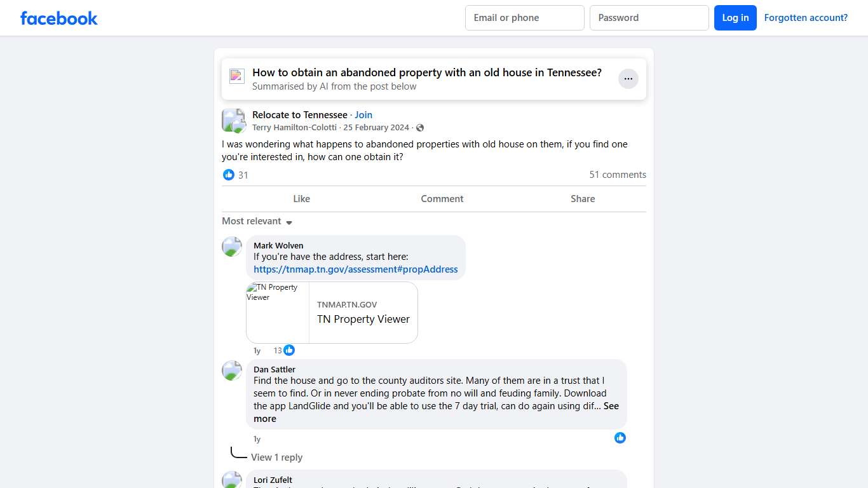Click Mark Wolven's profile picture
The width and height of the screenshot is (868, 488).
(232, 247)
